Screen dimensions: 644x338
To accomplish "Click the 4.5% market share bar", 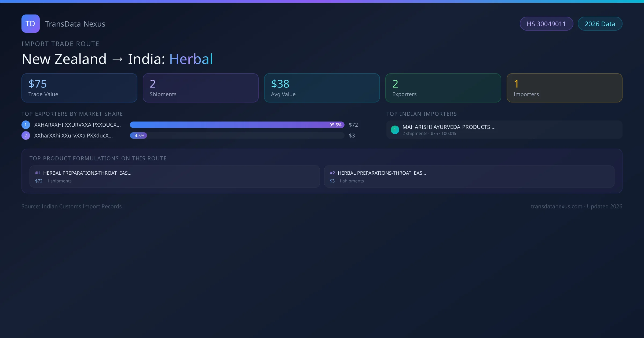I will (138, 135).
